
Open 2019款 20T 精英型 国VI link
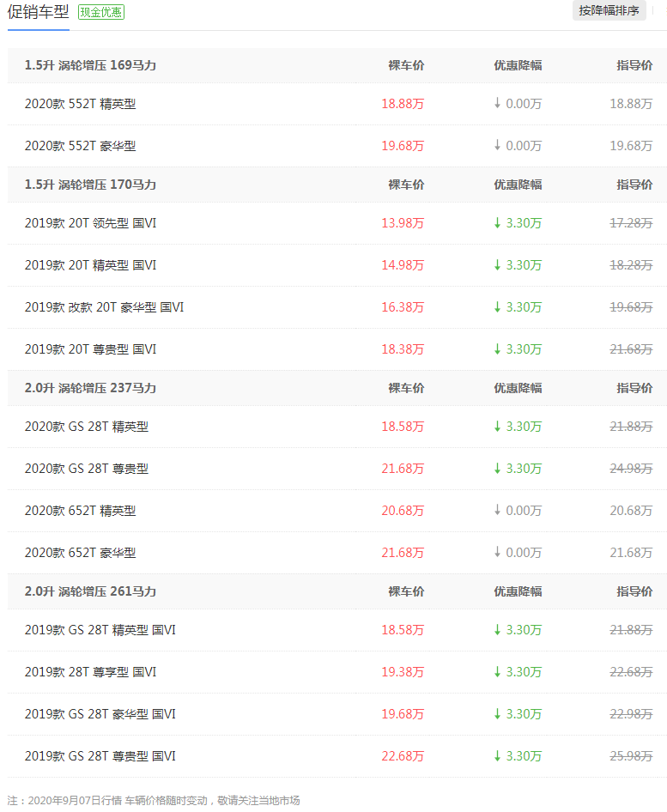[x=91, y=264]
